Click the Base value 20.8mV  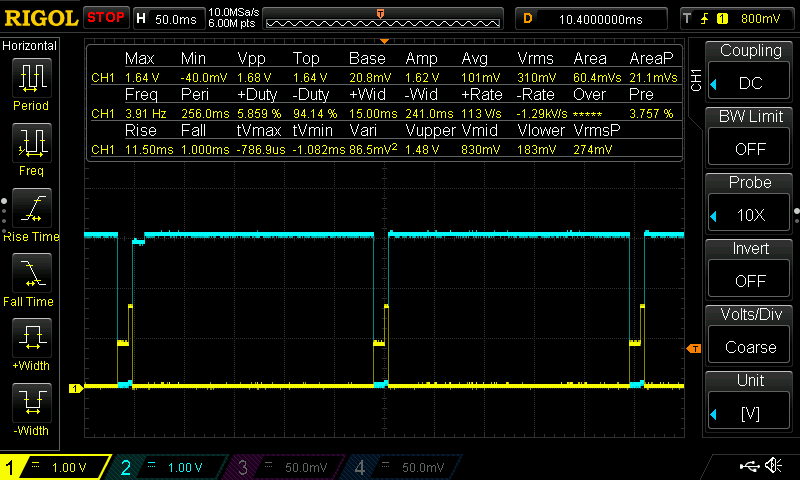[x=370, y=78]
